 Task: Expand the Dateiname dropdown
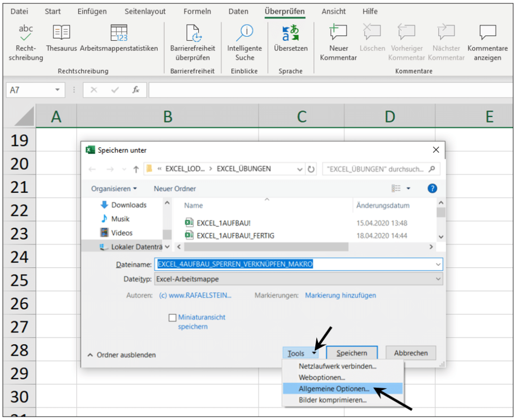pyautogui.click(x=438, y=265)
